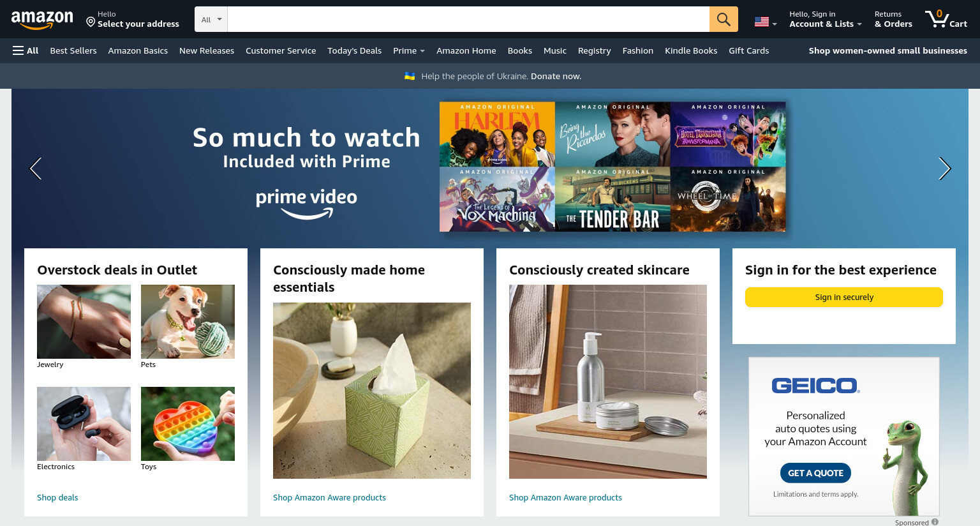
Task: View Today's Deals
Action: [x=354, y=50]
